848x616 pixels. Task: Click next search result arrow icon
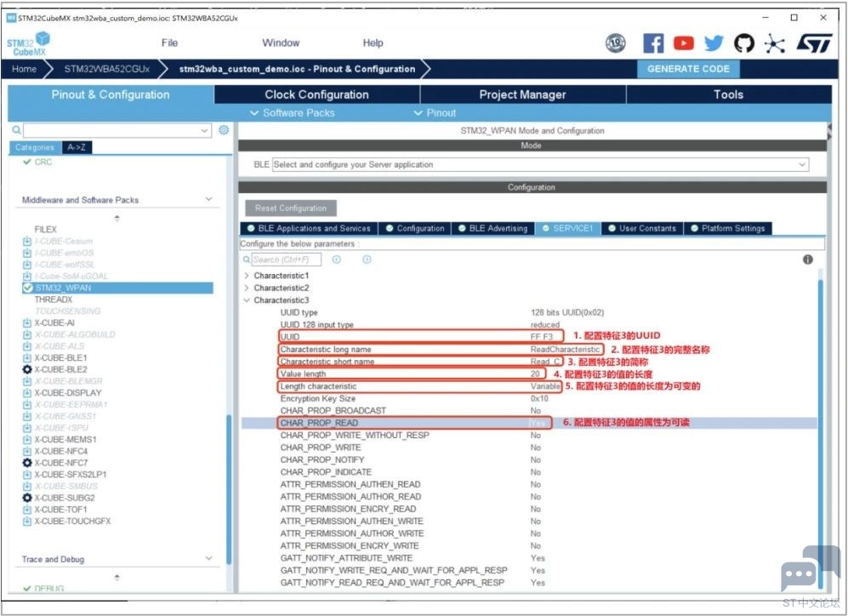click(367, 260)
